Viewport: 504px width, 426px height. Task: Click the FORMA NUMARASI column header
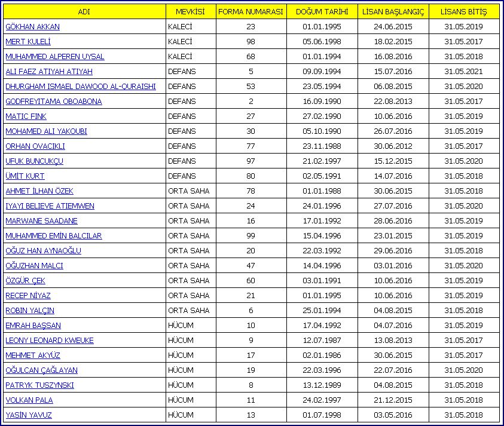251,11
